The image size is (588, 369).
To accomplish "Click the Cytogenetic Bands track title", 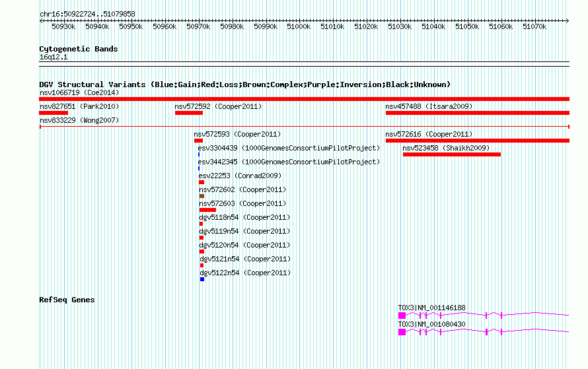I will (79, 49).
